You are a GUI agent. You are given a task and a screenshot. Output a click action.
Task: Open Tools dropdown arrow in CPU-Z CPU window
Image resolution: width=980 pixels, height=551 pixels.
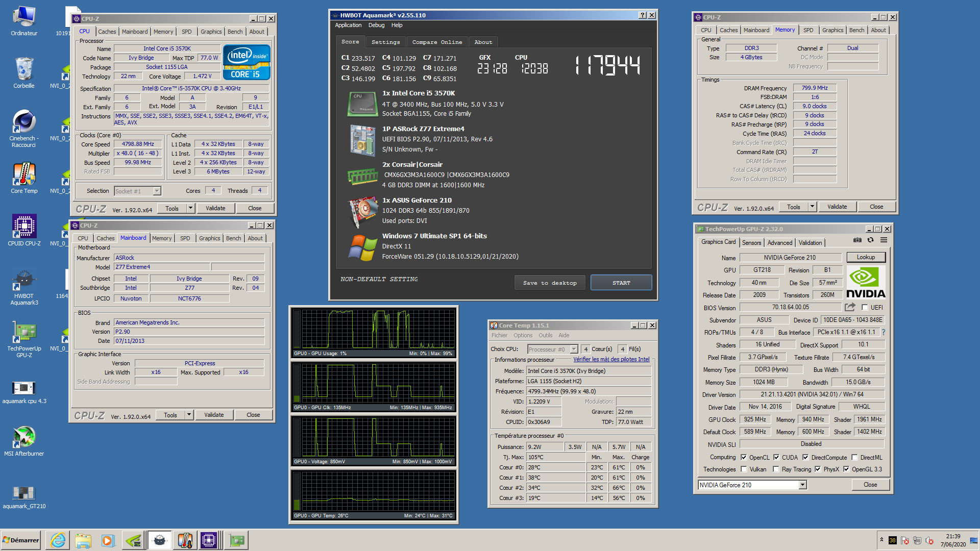coord(190,208)
